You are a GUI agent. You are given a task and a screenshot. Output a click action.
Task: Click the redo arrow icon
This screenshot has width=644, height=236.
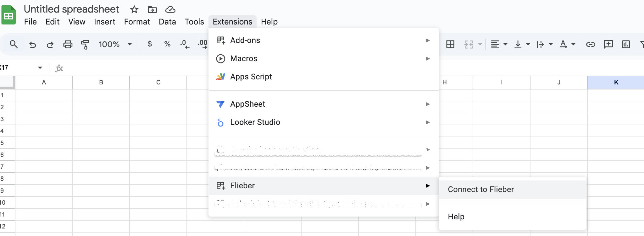pos(50,45)
